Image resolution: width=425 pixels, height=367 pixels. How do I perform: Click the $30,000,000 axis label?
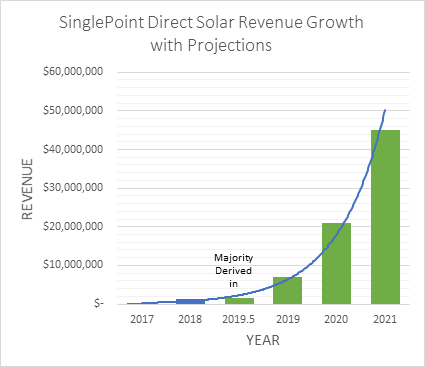(73, 188)
